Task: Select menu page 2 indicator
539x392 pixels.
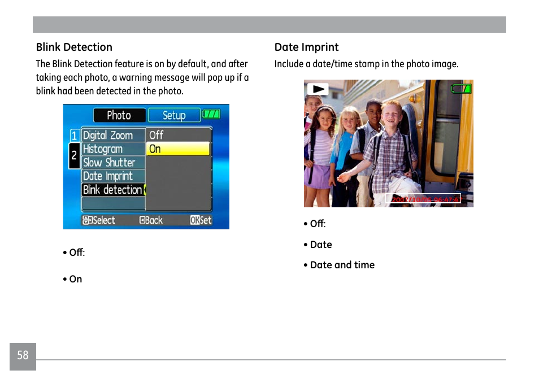Action: (x=74, y=155)
